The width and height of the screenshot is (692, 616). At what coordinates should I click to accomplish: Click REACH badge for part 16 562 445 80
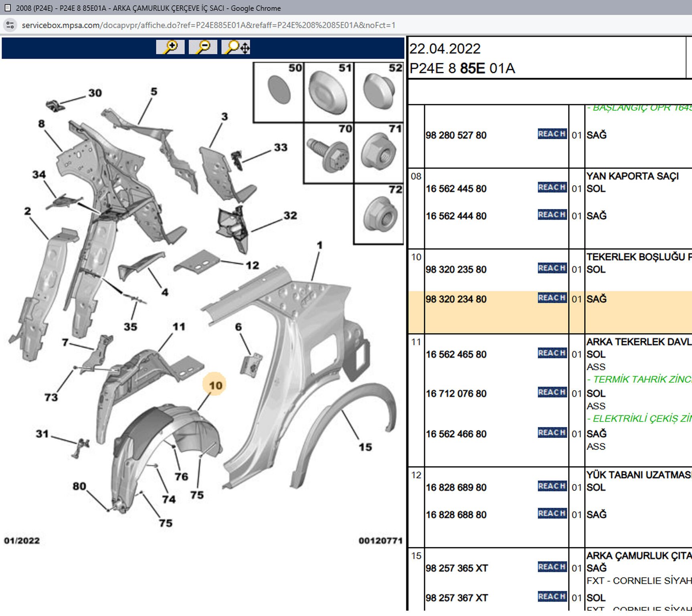552,188
